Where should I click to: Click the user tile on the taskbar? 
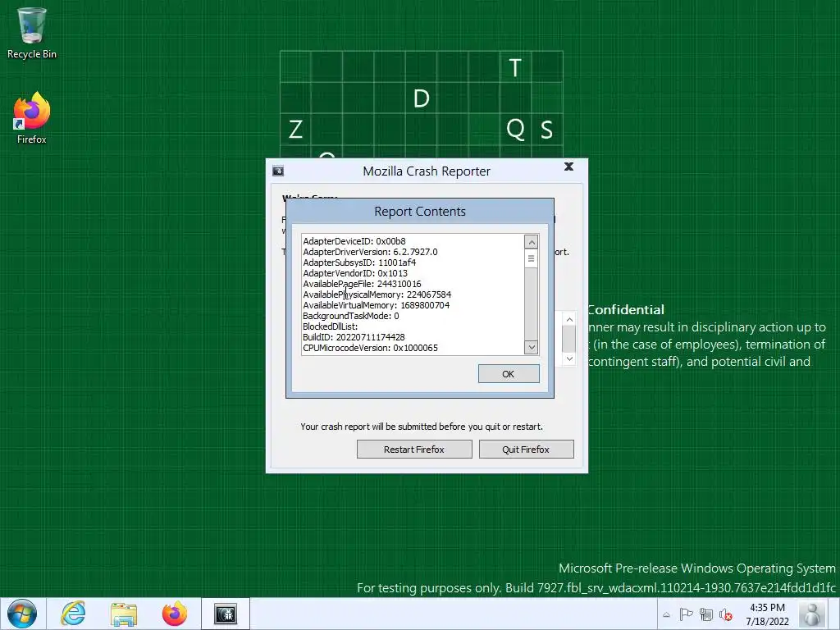[x=812, y=614]
